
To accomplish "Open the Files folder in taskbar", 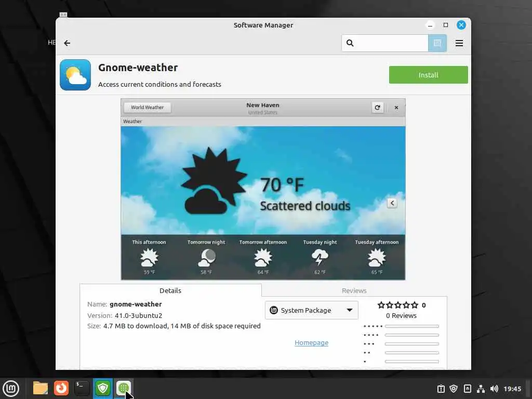I will [x=41, y=388].
